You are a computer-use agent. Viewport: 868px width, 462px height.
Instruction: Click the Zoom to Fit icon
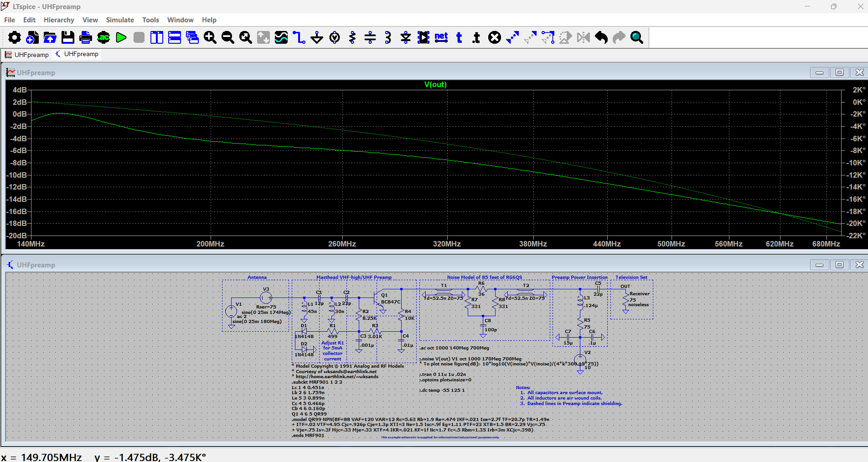[246, 37]
